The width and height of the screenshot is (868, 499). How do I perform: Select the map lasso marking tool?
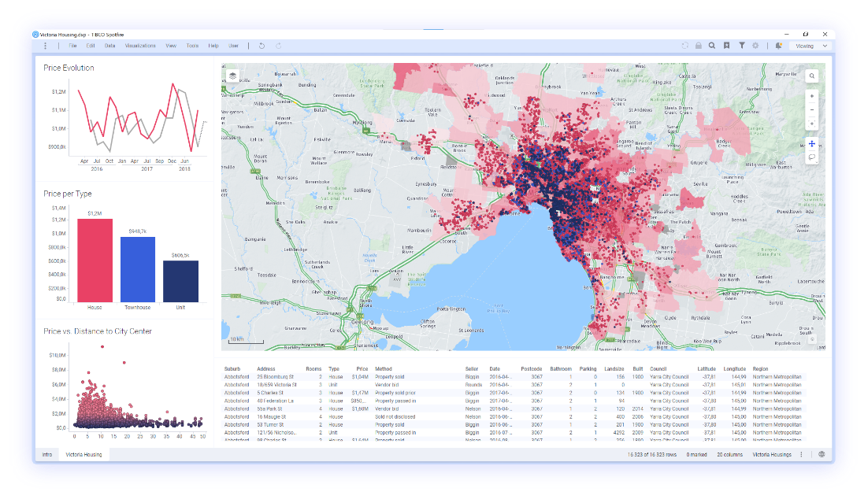tap(811, 157)
